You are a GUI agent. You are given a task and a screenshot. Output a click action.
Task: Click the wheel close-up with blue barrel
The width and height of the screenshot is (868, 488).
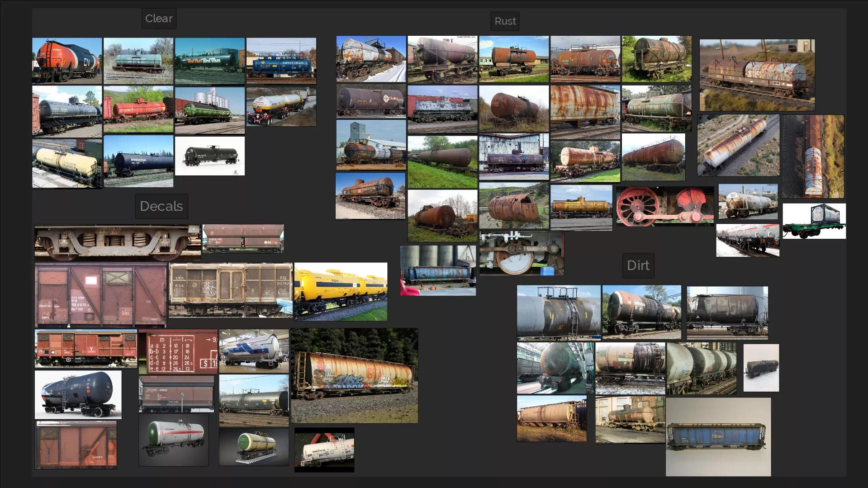(522, 253)
